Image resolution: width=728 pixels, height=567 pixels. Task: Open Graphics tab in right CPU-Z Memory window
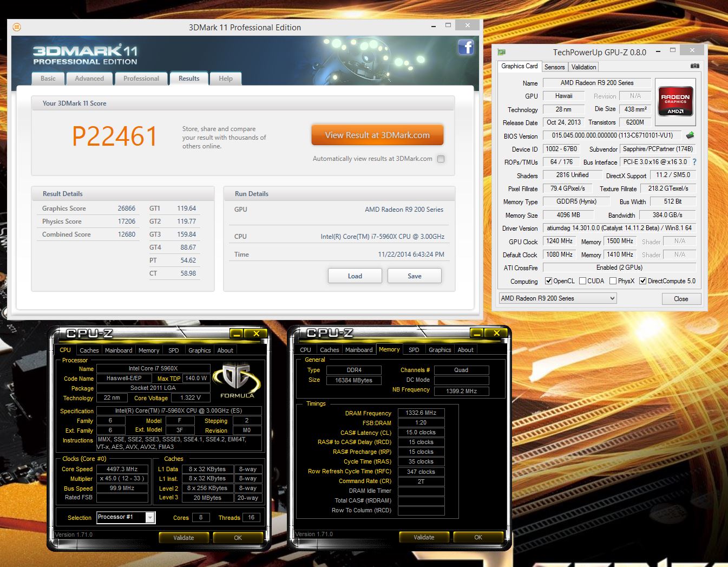tap(440, 350)
